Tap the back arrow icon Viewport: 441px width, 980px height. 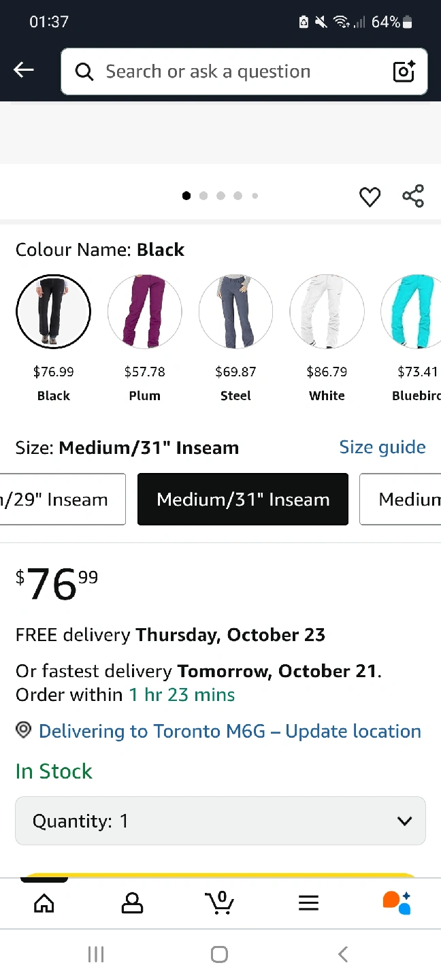[x=24, y=70]
